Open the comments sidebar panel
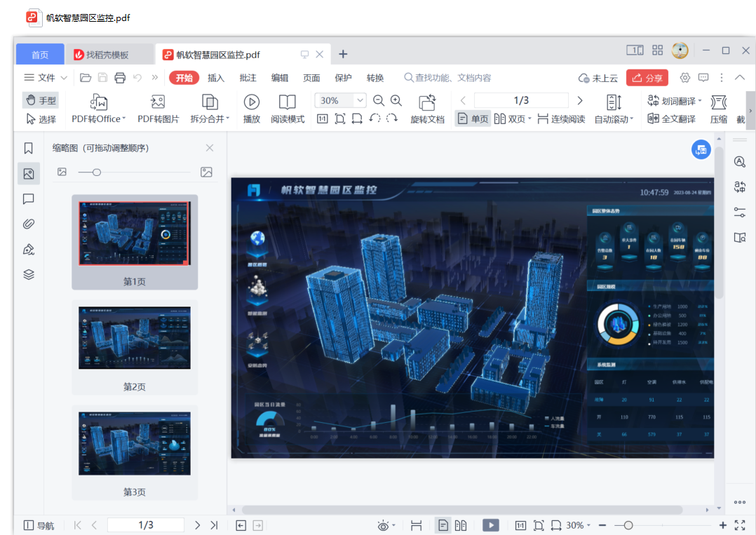Image resolution: width=756 pixels, height=535 pixels. point(29,198)
